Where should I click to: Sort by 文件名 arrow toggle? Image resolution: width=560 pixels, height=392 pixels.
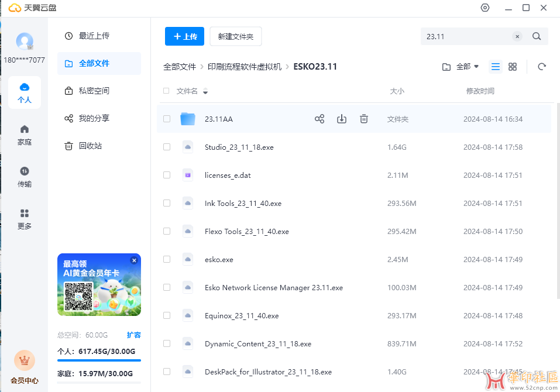[x=205, y=91]
